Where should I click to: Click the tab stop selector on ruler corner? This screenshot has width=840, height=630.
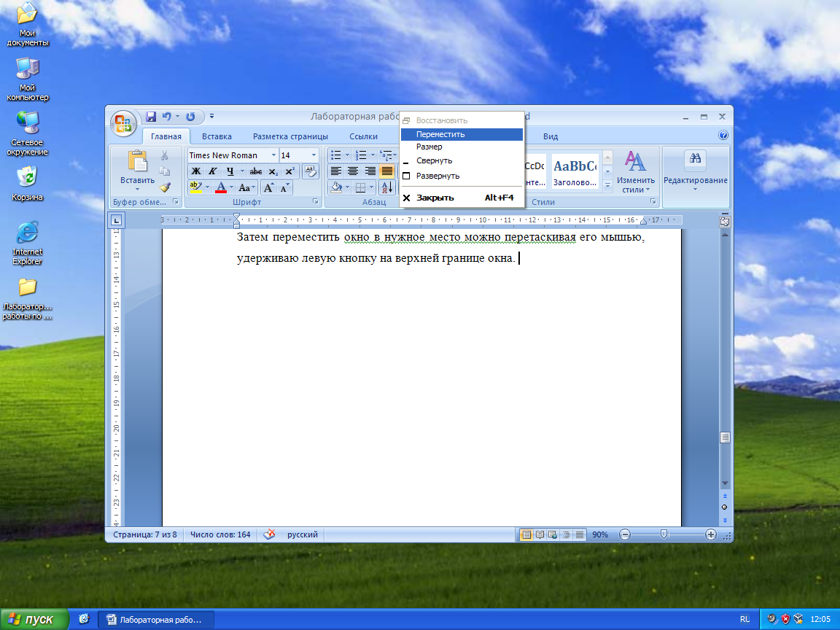pyautogui.click(x=116, y=220)
